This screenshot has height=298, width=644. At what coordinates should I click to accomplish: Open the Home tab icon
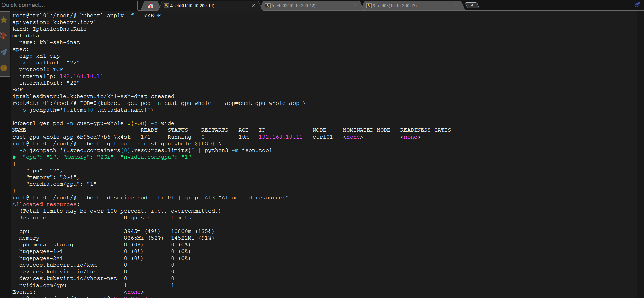click(151, 6)
